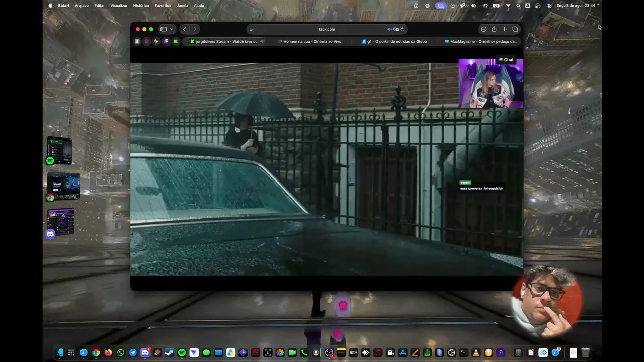Go forward to the next page
The image size is (644, 362).
[x=195, y=29]
